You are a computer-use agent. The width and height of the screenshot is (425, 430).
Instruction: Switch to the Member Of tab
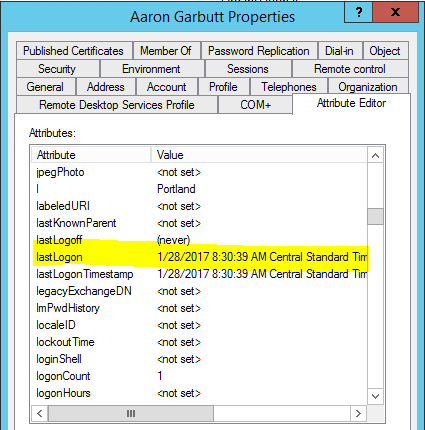coord(166,51)
